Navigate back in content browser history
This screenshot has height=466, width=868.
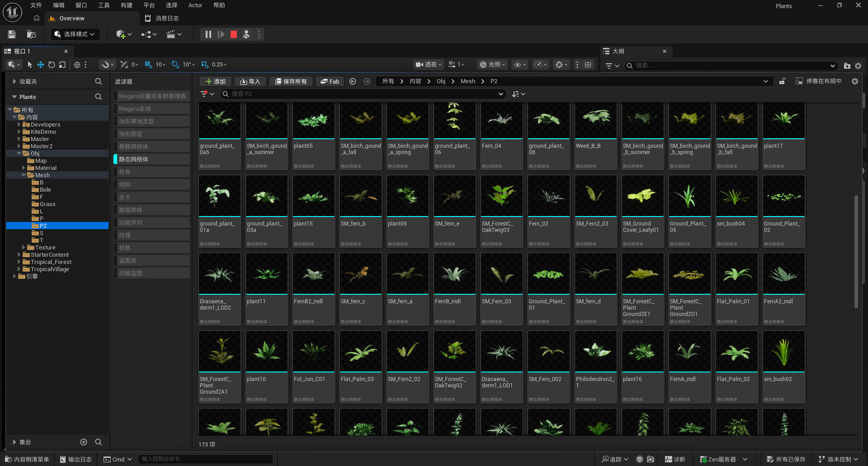(x=353, y=81)
